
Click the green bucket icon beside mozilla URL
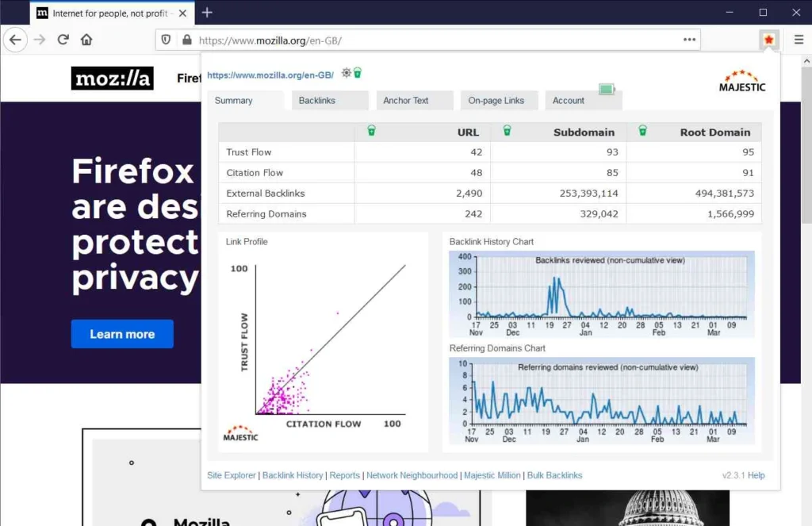click(x=358, y=73)
